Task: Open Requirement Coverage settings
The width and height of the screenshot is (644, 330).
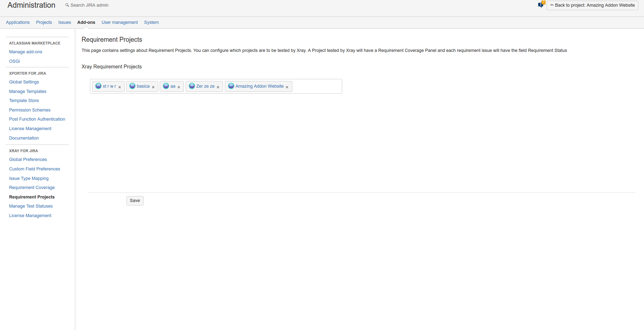Action: tap(32, 188)
